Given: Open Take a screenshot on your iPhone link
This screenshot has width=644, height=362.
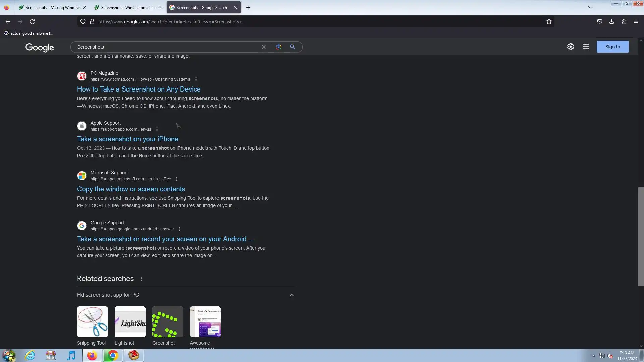Looking at the screenshot, I should click(127, 139).
